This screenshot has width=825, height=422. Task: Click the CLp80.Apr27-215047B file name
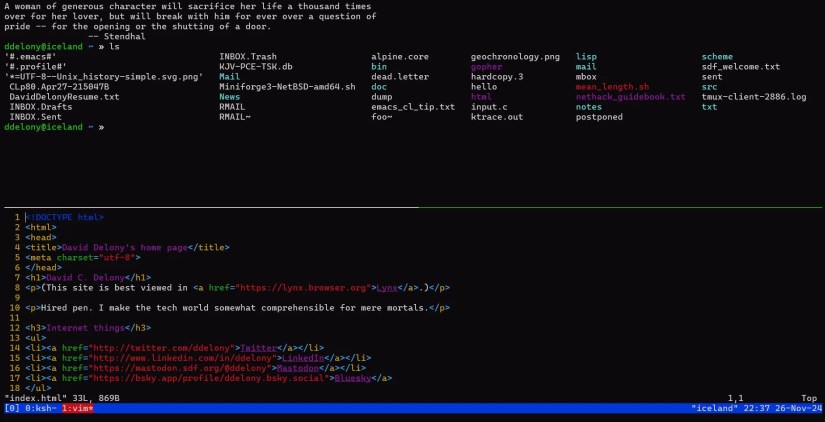pyautogui.click(x=59, y=87)
